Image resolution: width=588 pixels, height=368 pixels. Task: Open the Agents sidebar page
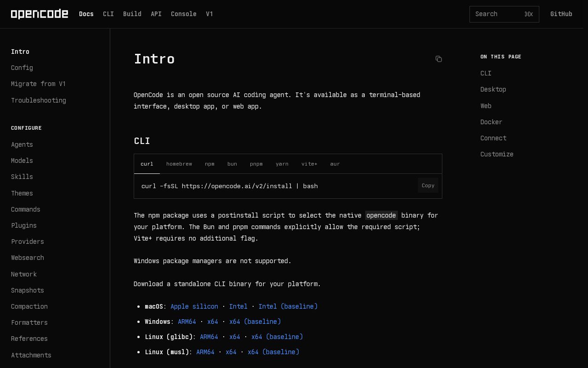click(x=22, y=144)
